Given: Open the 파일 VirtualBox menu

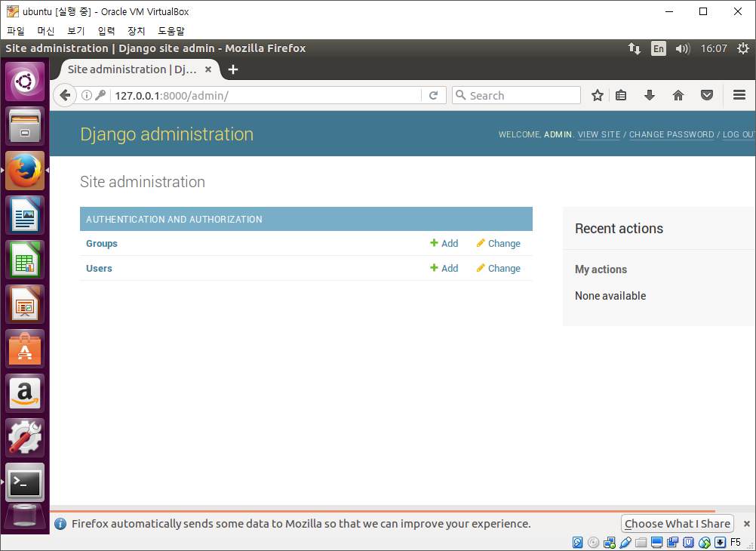Looking at the screenshot, I should (15, 31).
